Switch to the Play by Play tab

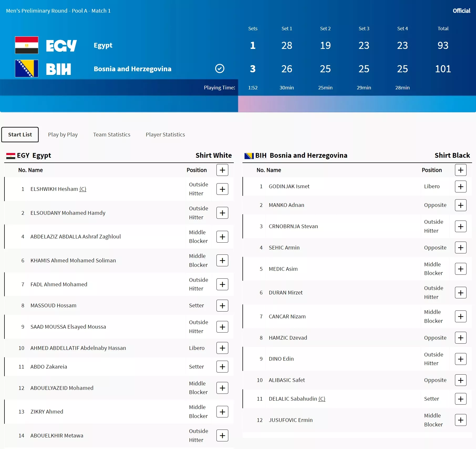tap(63, 135)
